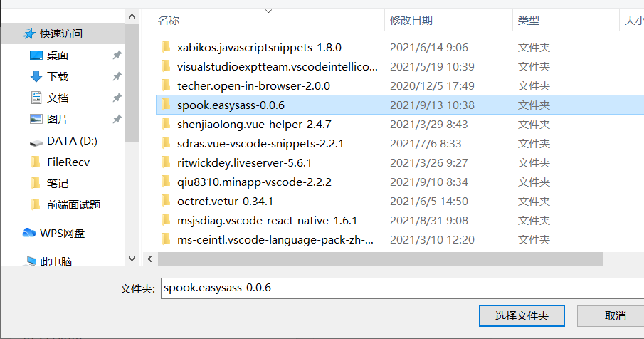Sort file list by 修改日期 column
This screenshot has width=644, height=339.
tap(411, 20)
